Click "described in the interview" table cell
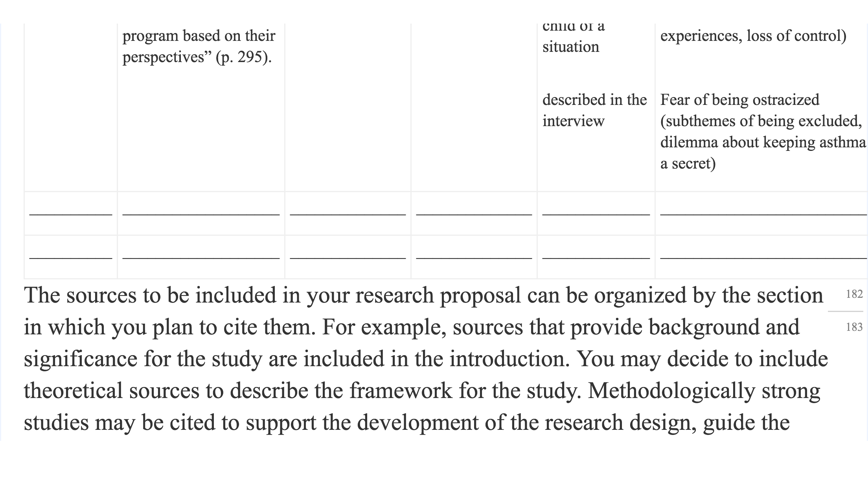 tap(594, 110)
